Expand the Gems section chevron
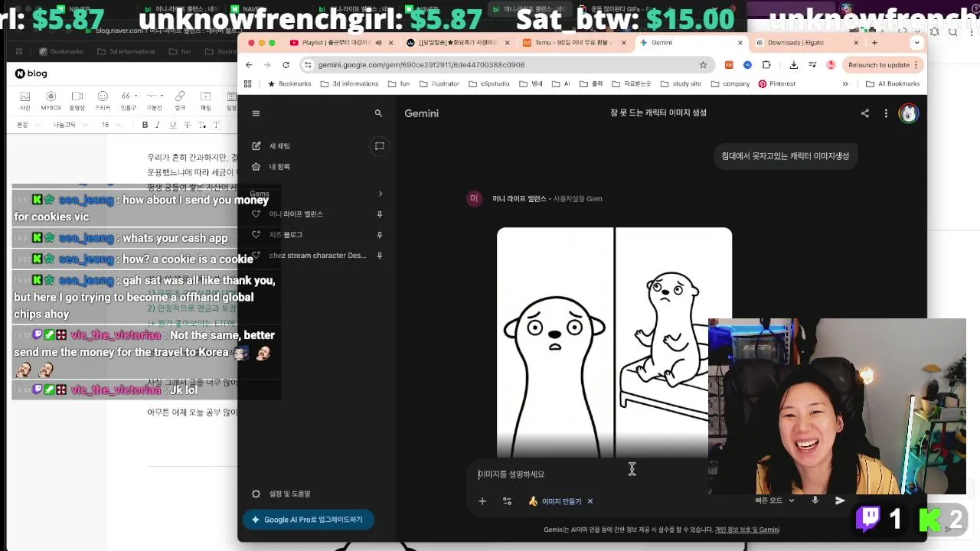Screen dimensions: 980x551 [x=380, y=194]
